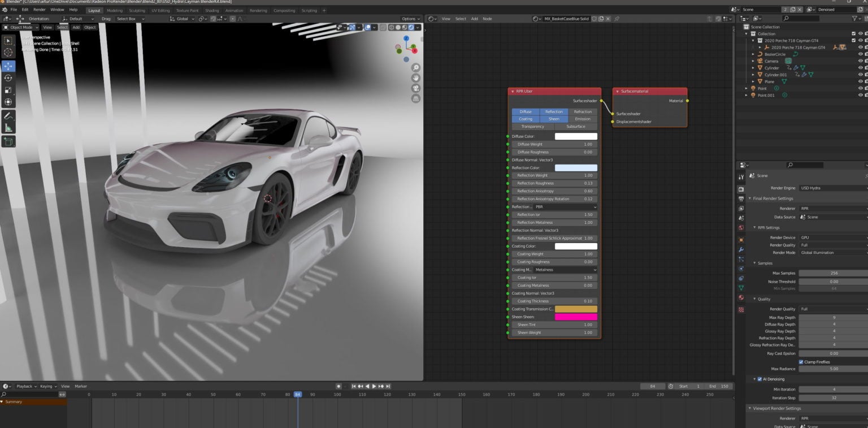
Task: Uncheck the Collection enable checkbox in Outliner
Action: 854,33
